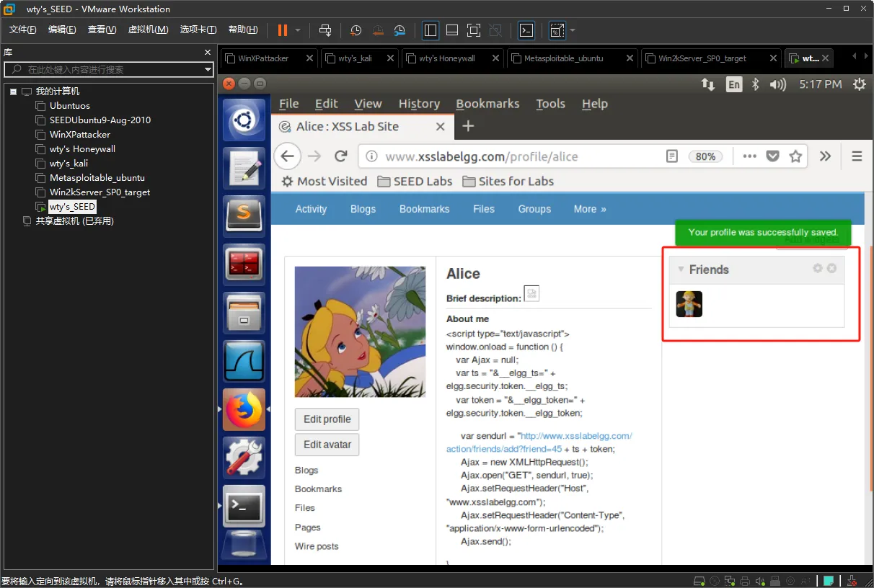Open the 查看(V) menu

click(x=102, y=30)
